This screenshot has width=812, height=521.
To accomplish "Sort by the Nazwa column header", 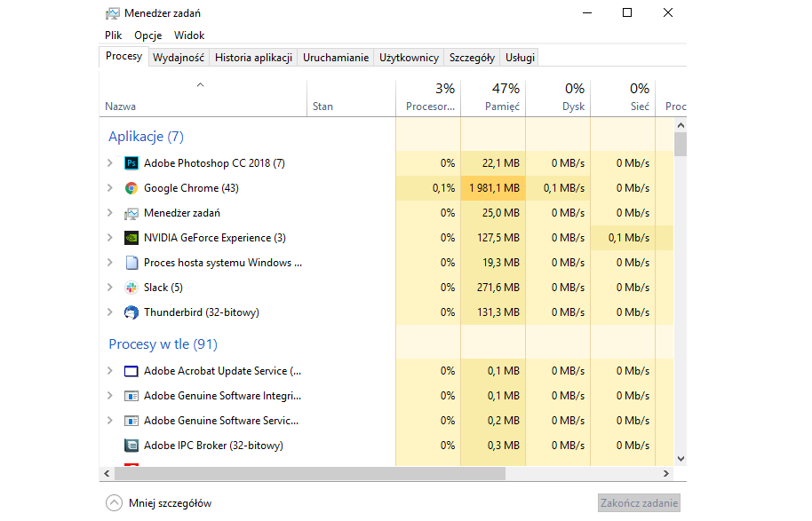I will [x=203, y=99].
